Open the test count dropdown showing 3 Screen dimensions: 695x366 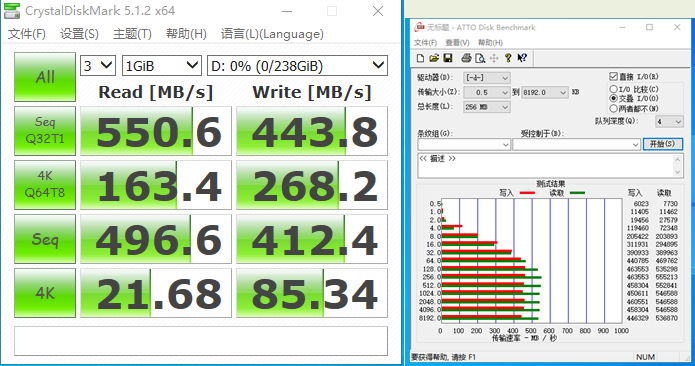[x=98, y=66]
